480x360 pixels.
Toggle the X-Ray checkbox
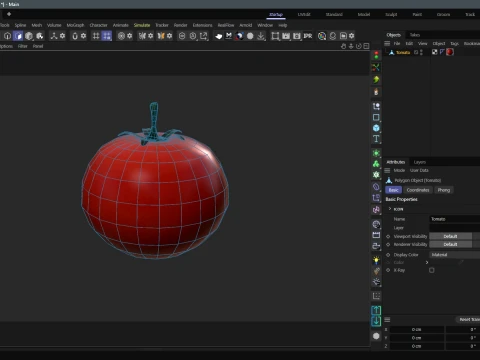pos(432,270)
